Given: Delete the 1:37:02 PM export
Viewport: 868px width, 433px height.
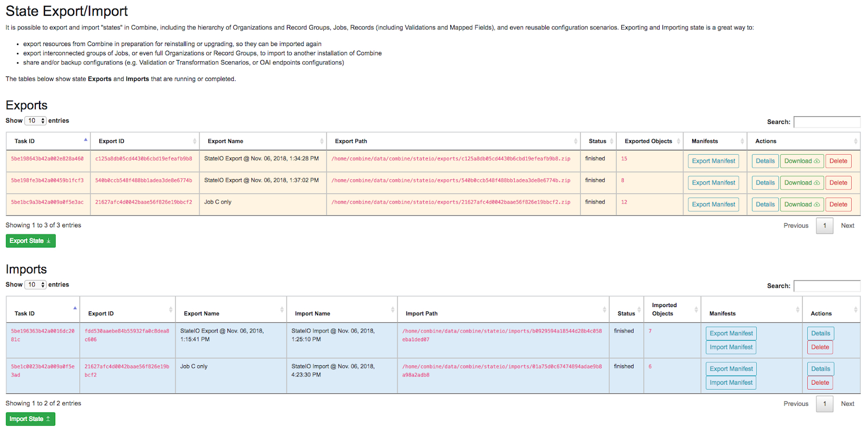Looking at the screenshot, I should point(838,183).
